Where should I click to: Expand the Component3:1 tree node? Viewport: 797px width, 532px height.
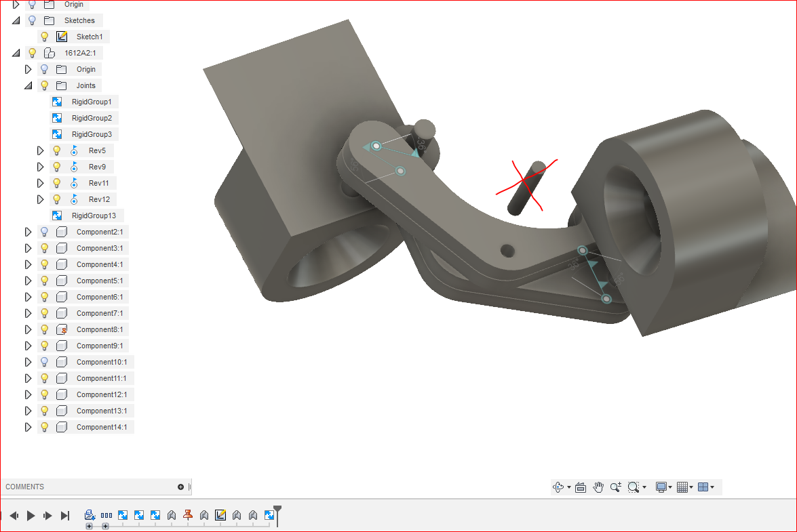pos(28,247)
